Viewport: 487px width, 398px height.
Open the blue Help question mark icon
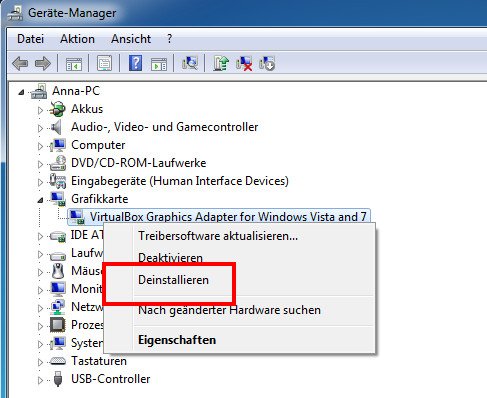coord(135,63)
